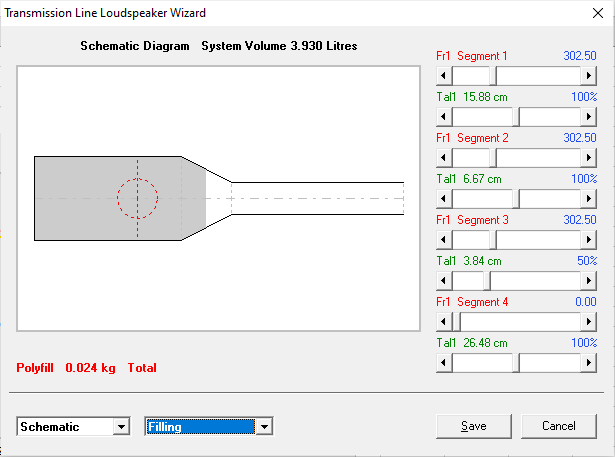Click the Polyfill 0.024 kg Total text

86,368
